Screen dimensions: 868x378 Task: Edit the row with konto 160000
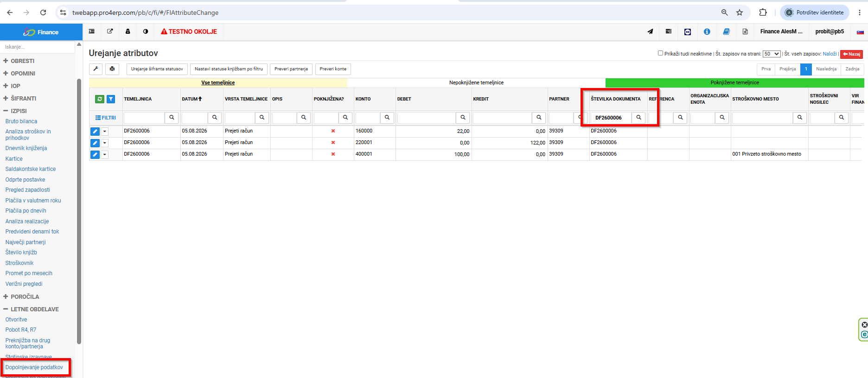tap(95, 132)
